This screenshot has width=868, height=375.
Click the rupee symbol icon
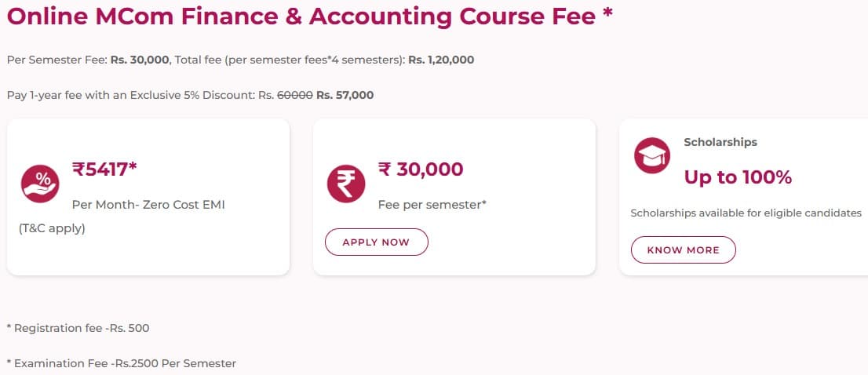click(346, 184)
